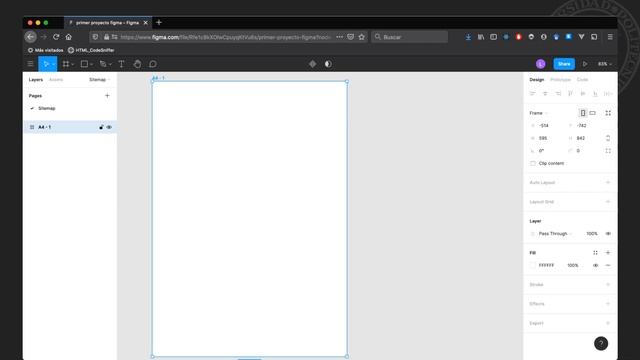Click the bookmark star icon
The width and height of the screenshot is (640, 360).
click(362, 37)
